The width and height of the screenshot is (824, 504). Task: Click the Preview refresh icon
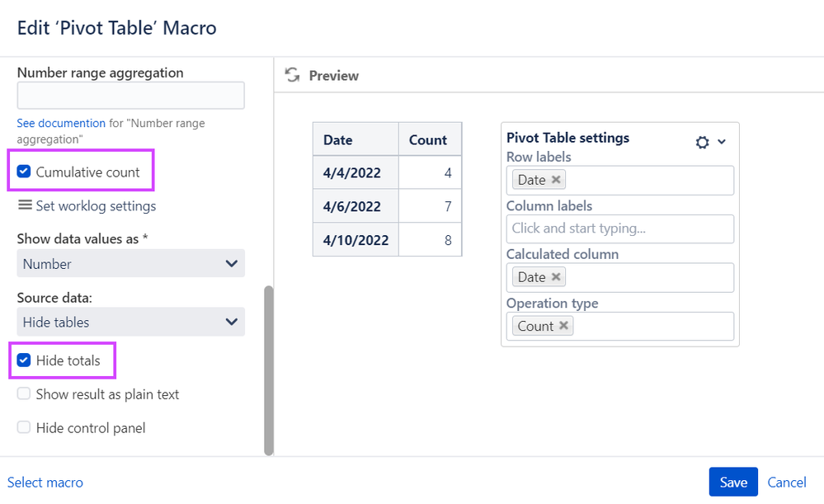291,75
